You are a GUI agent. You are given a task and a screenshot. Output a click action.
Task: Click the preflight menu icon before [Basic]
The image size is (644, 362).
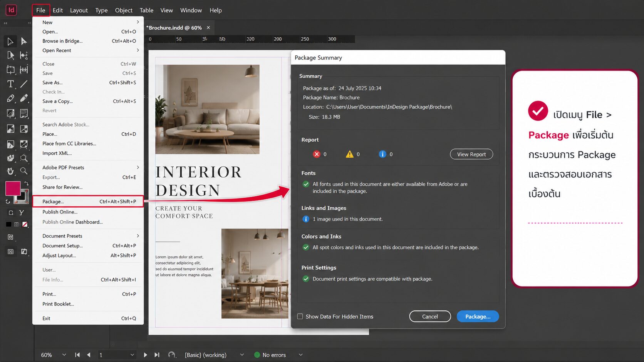click(172, 355)
